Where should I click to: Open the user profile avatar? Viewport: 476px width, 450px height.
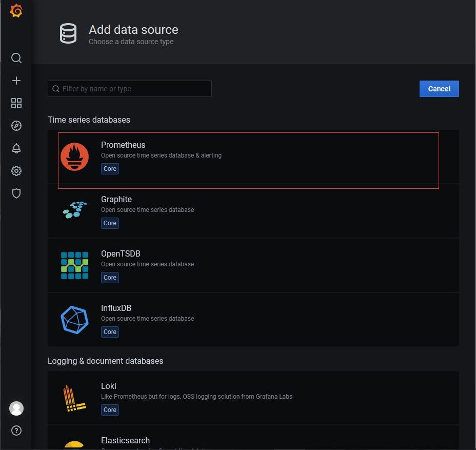coord(16,408)
